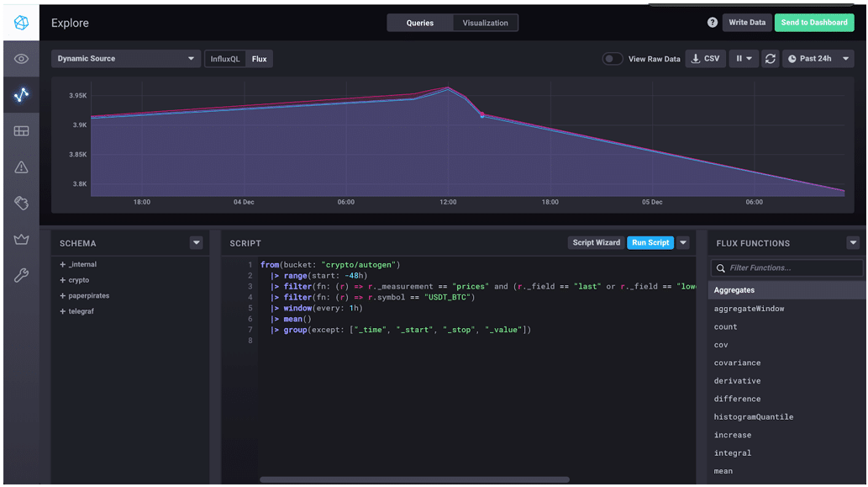Switch to the Queries tab

(420, 23)
